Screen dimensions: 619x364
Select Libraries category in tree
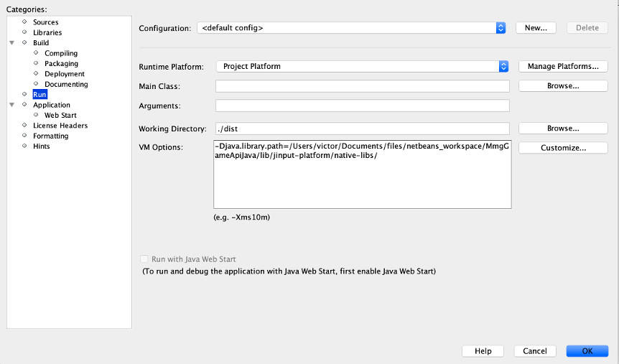point(47,32)
